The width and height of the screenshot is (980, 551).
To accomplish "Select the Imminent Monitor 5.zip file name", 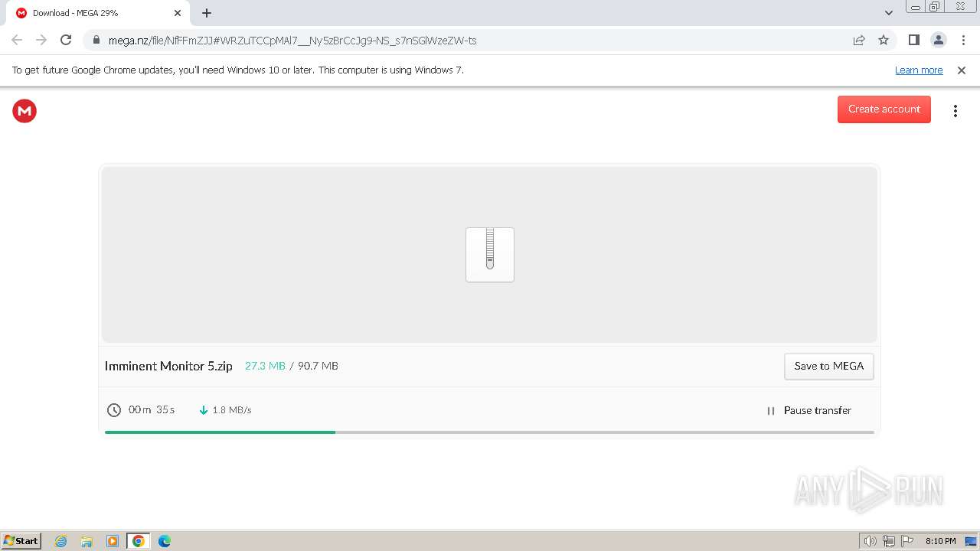I will 168,366.
